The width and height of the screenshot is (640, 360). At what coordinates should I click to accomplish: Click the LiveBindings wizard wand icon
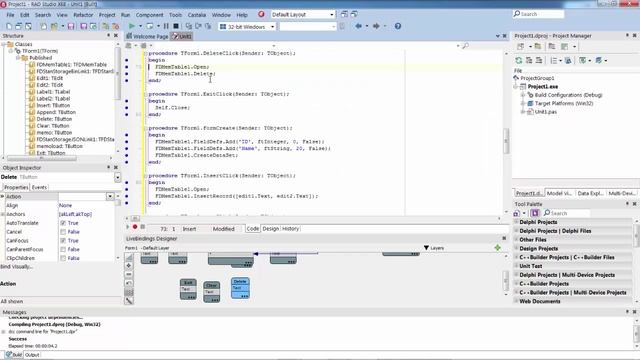click(129, 301)
